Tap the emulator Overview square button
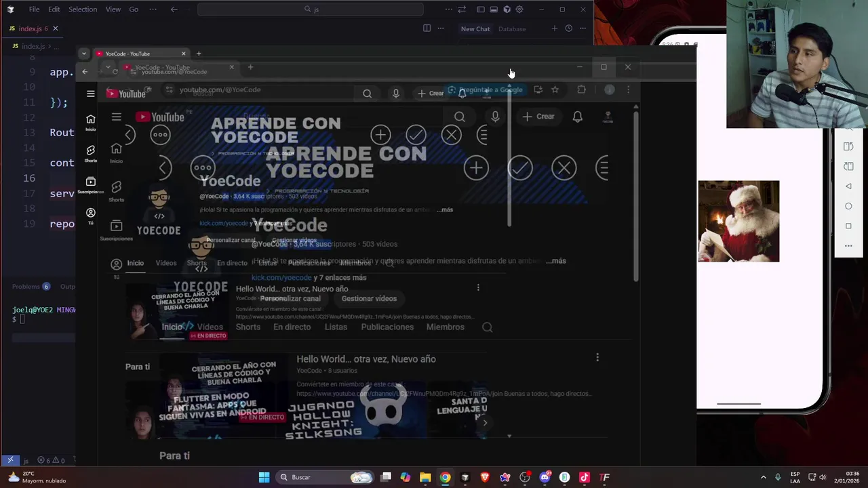868x488 pixels. click(x=848, y=226)
